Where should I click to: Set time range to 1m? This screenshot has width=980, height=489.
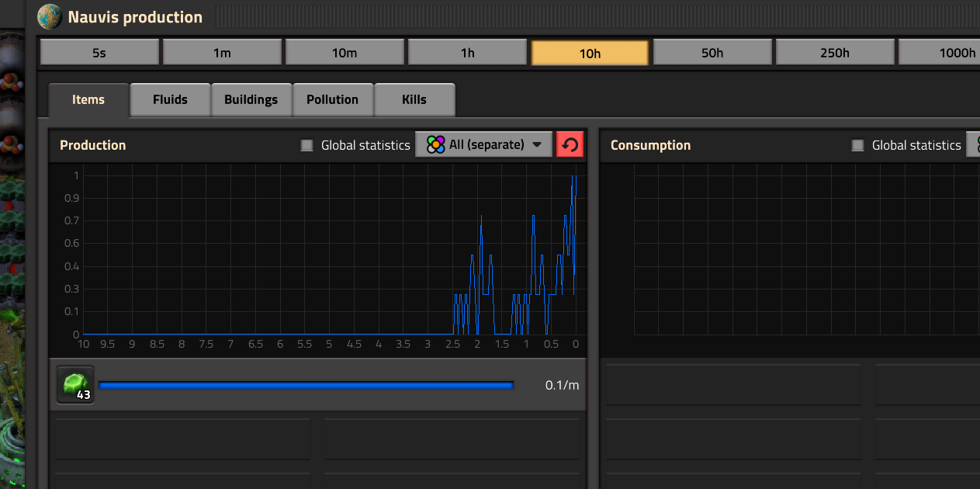222,53
